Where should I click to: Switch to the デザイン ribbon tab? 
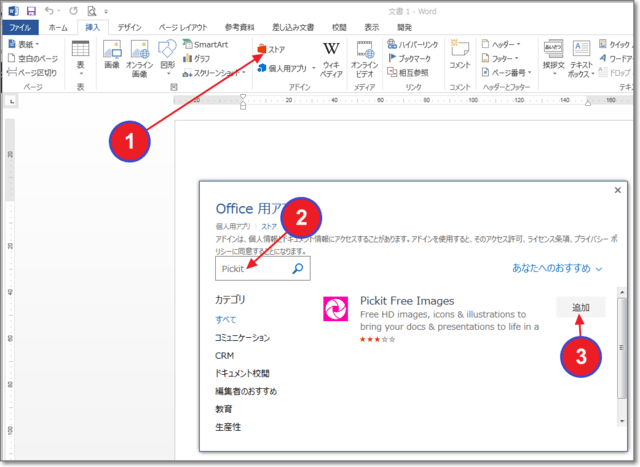point(129,28)
